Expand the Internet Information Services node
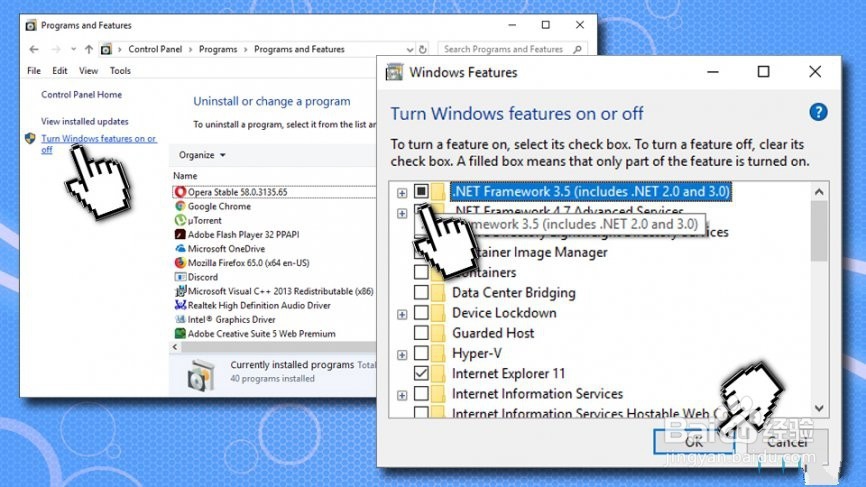866x487 pixels. point(402,395)
